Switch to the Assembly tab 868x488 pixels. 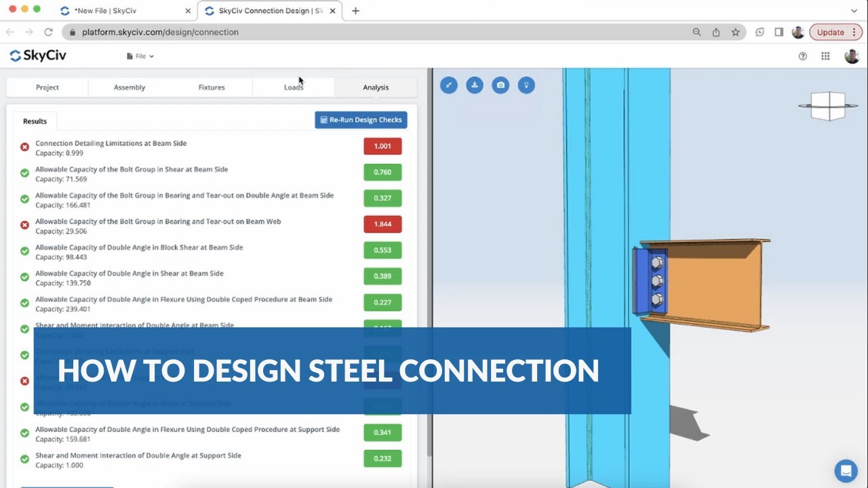pos(130,87)
